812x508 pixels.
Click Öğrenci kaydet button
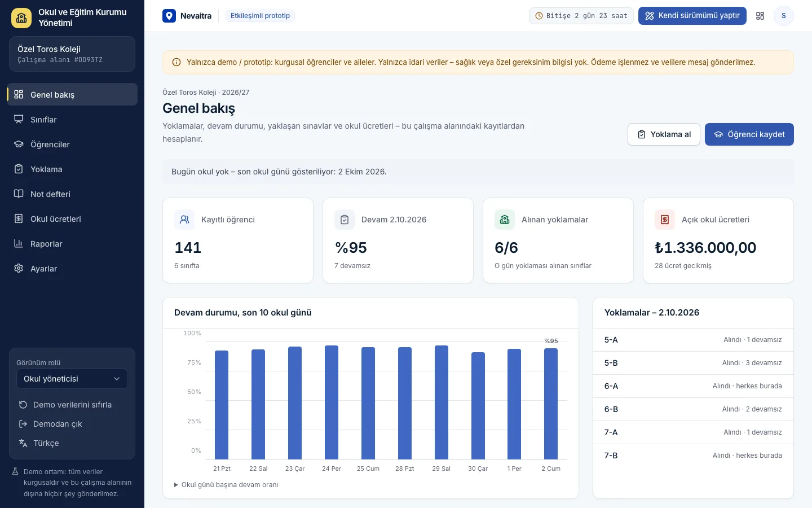pos(749,134)
